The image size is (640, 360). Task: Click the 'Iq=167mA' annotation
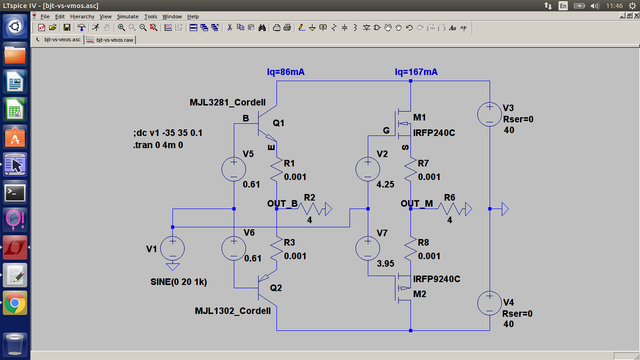(416, 72)
